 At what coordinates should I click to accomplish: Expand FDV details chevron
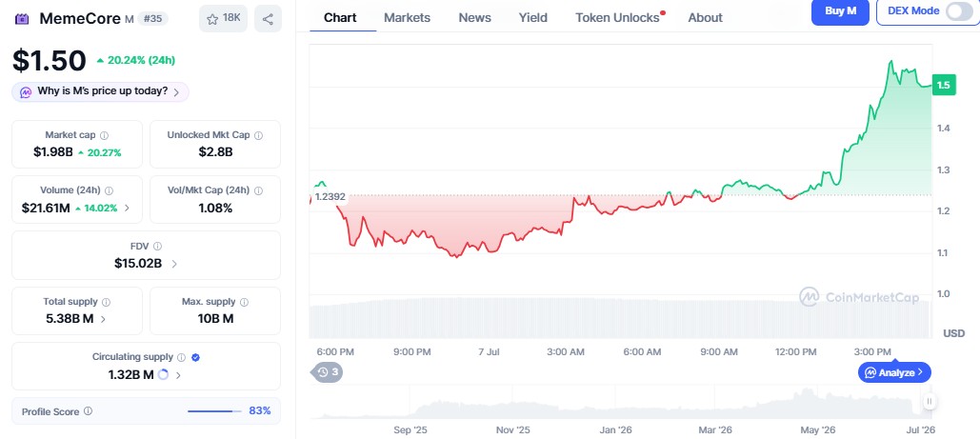(174, 264)
